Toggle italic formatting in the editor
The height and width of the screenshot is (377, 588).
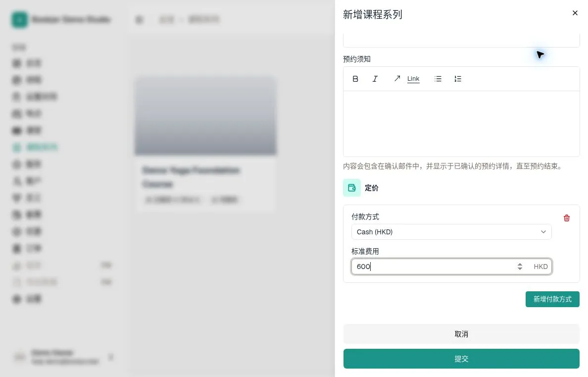(x=375, y=79)
